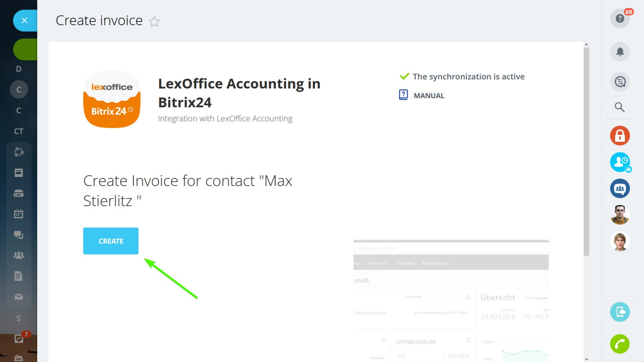Open tasks checkbox icon with badge 7
This screenshot has height=362, width=644.
click(x=19, y=338)
